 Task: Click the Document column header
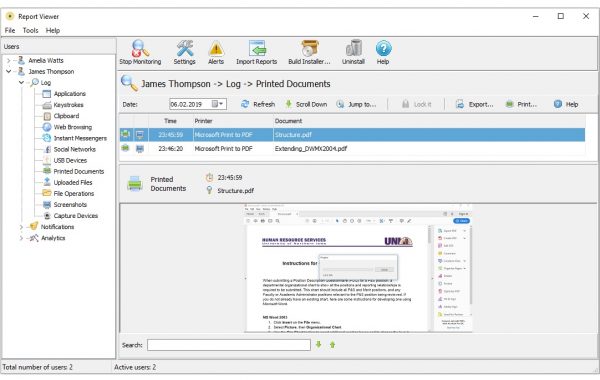[429, 121]
